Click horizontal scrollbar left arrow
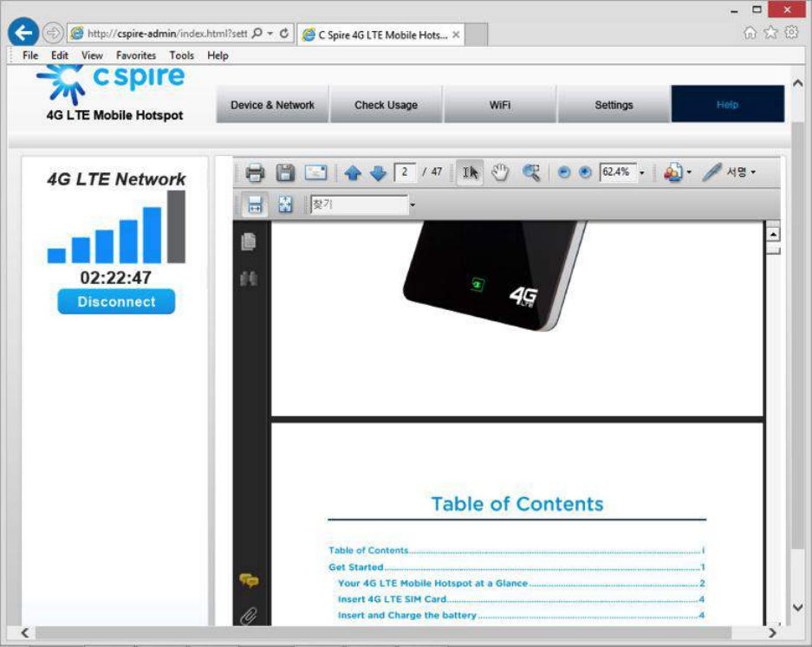This screenshot has width=812, height=647. point(24,632)
